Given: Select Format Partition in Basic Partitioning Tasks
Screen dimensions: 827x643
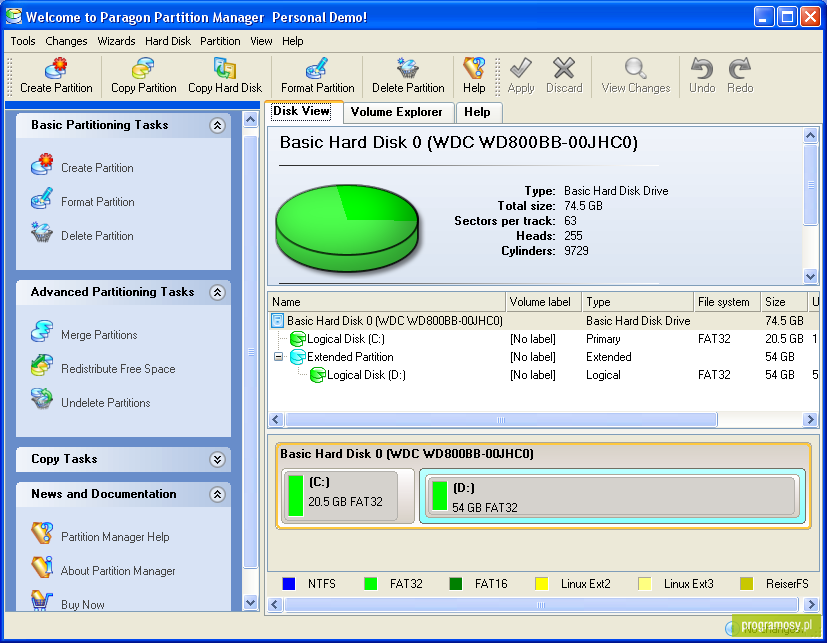Looking at the screenshot, I should tap(98, 202).
